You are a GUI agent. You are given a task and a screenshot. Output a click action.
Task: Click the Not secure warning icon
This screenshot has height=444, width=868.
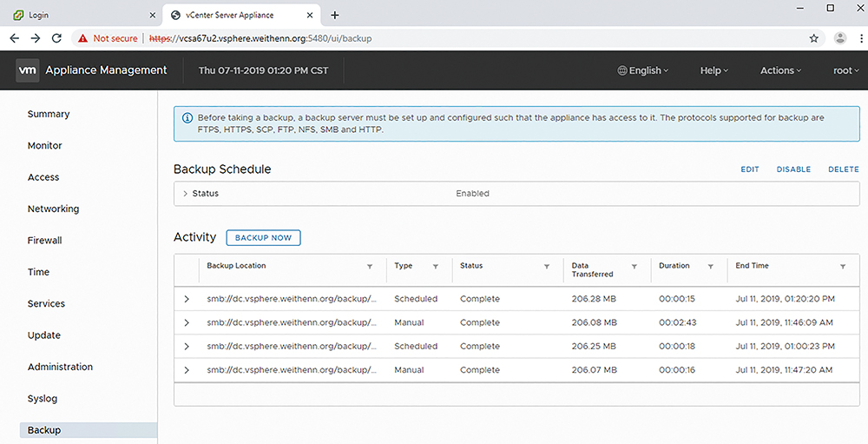[83, 38]
